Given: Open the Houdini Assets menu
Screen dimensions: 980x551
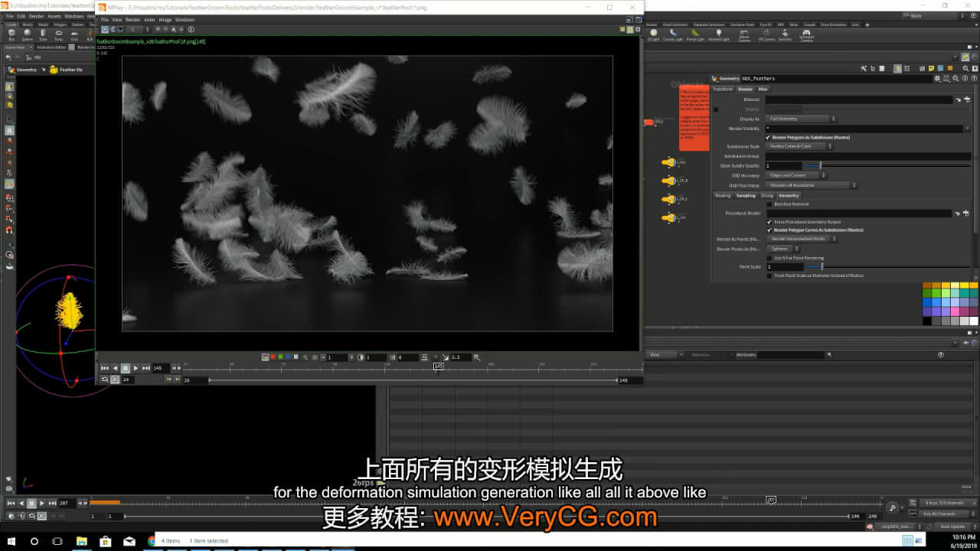Looking at the screenshot, I should click(x=54, y=15).
